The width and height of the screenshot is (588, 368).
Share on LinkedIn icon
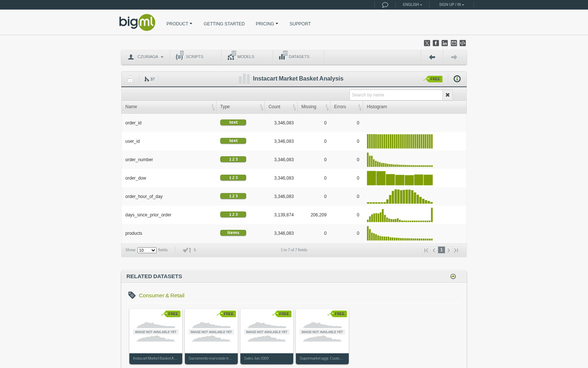point(445,43)
